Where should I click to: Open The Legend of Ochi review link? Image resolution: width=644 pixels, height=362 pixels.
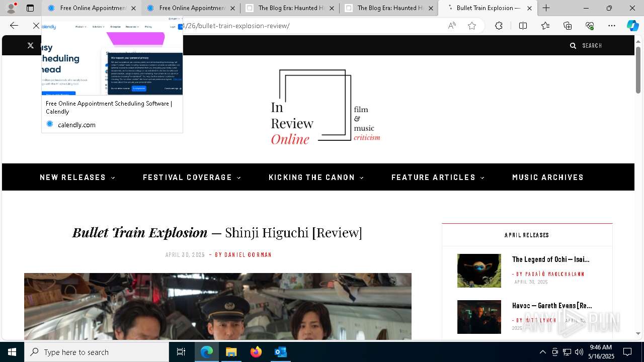(550, 259)
